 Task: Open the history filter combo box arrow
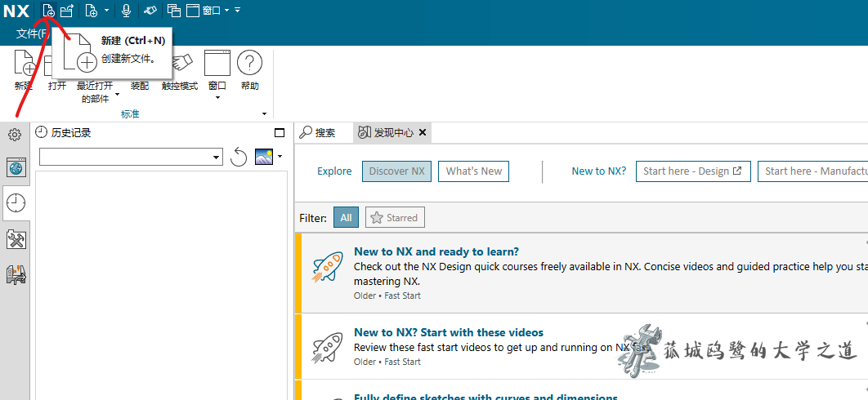coord(217,157)
